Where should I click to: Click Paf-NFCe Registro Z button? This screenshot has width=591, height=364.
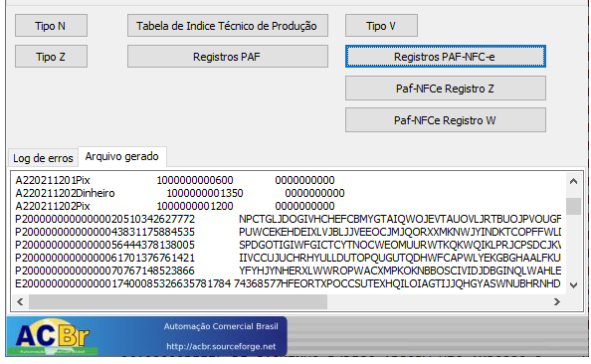coord(445,89)
